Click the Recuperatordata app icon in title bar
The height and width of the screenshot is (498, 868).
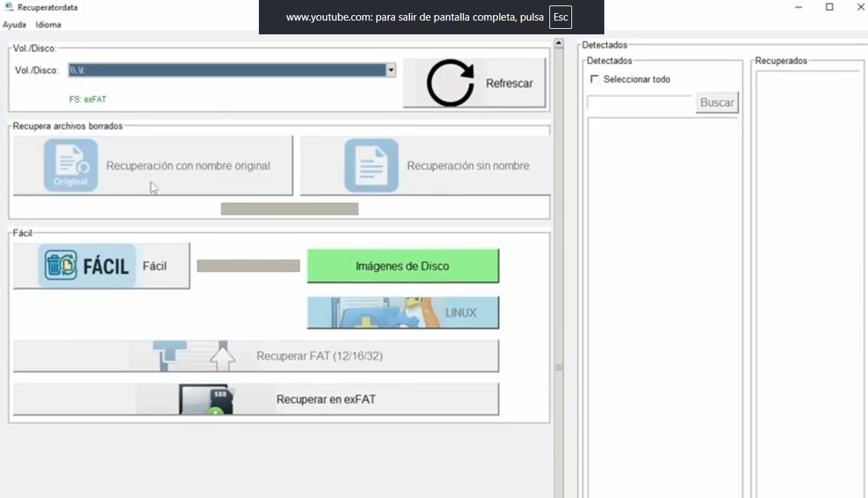8,7
